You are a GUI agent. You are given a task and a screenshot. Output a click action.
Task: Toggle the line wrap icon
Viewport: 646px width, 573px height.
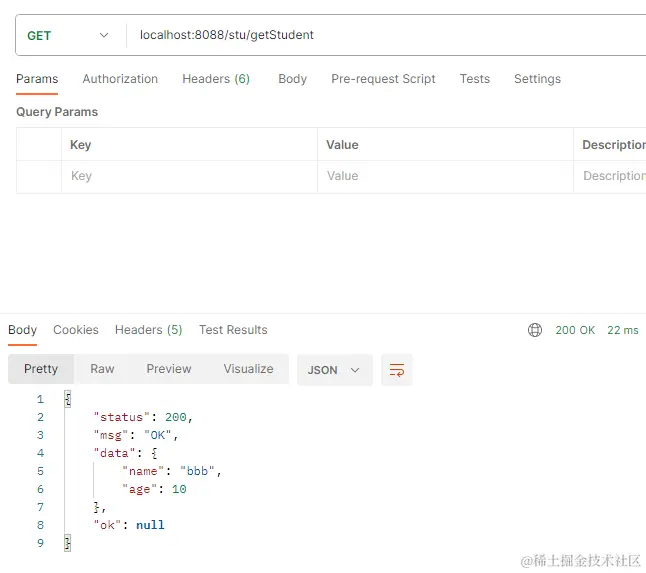coord(397,370)
